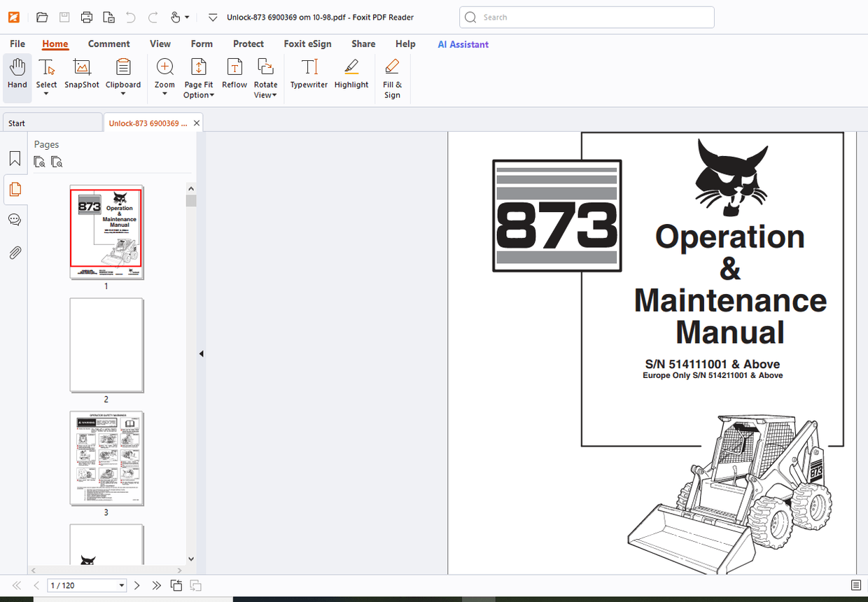Click the Reflow view icon
868x602 pixels.
(x=234, y=68)
